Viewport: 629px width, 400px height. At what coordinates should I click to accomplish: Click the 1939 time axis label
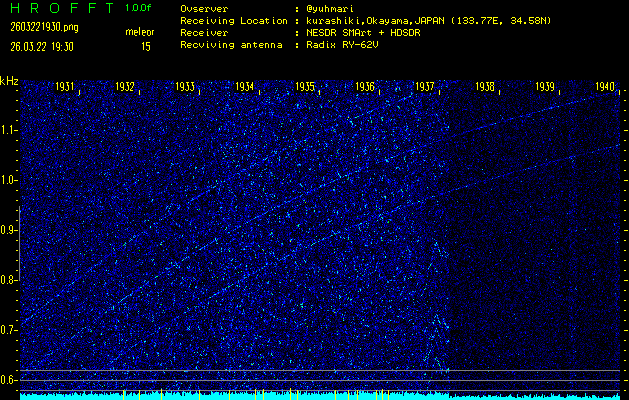coord(545,87)
